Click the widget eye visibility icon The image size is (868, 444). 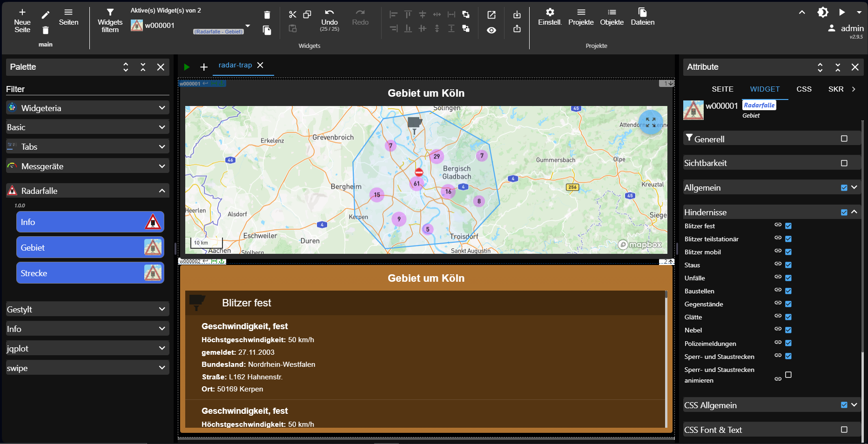click(491, 30)
